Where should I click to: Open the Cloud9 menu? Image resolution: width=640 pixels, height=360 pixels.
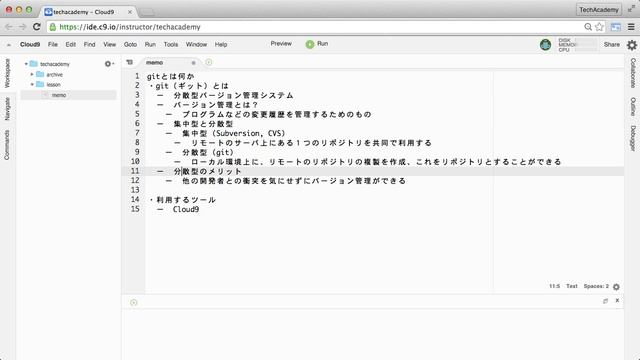click(30, 44)
